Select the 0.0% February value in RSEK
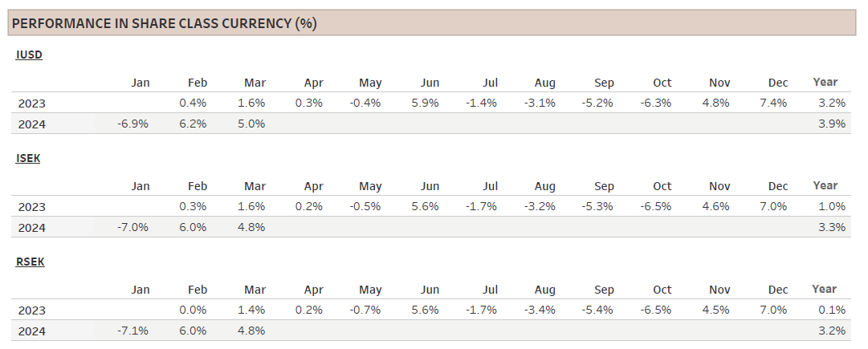This screenshot has height=349, width=868. (x=194, y=310)
